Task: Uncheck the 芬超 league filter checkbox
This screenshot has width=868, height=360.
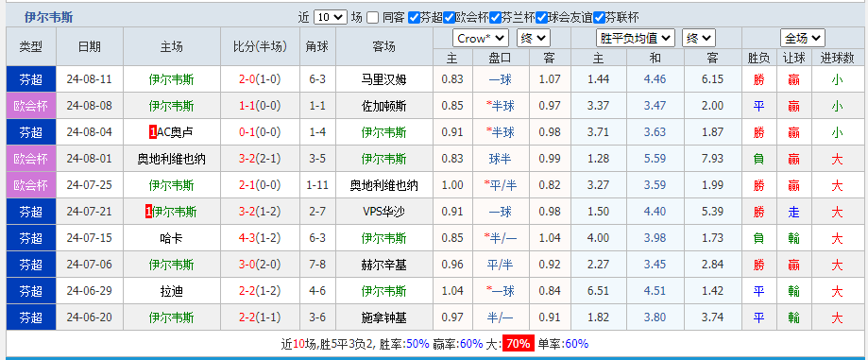Action: point(414,18)
